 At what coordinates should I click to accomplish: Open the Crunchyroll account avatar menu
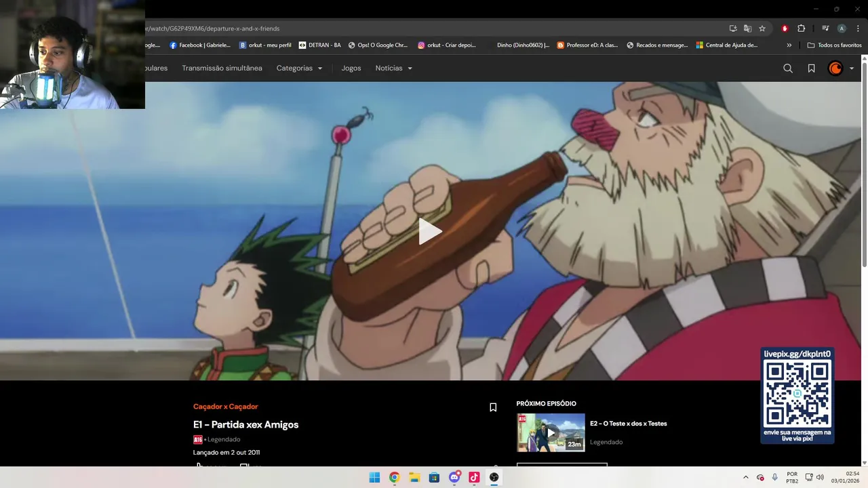841,68
